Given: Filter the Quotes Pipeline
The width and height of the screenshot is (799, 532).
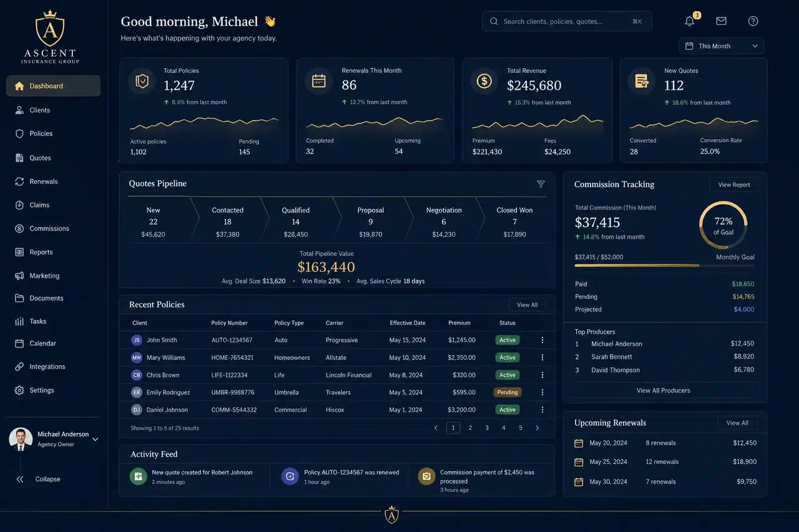Looking at the screenshot, I should point(541,184).
